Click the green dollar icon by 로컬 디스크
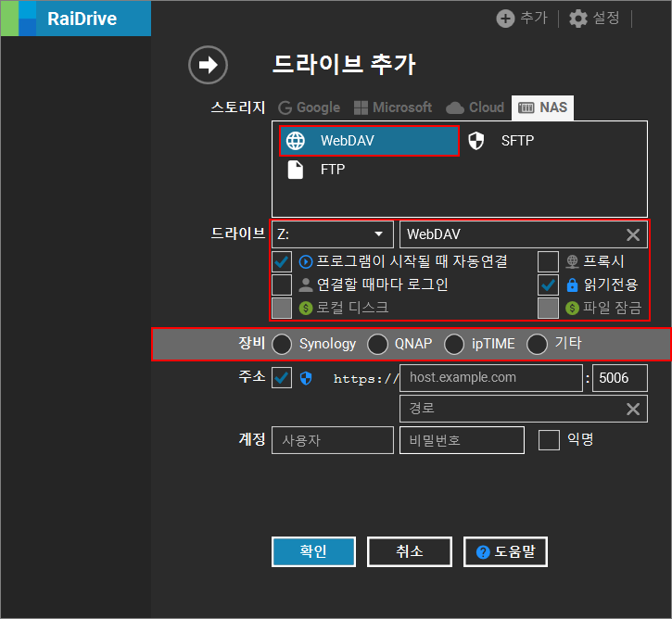The width and height of the screenshot is (672, 619). (x=306, y=308)
